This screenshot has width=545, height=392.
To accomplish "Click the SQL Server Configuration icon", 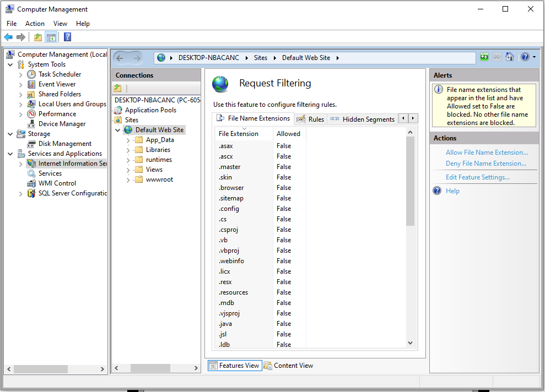I will click(x=31, y=193).
